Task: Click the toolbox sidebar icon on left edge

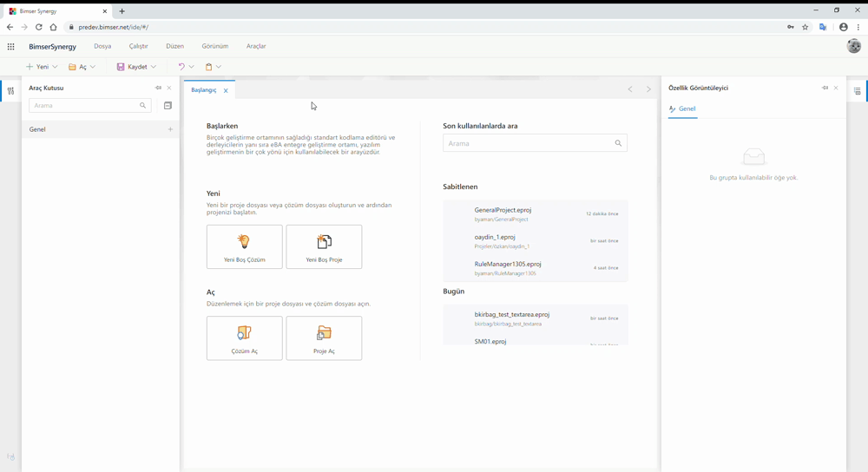Action: [x=10, y=91]
